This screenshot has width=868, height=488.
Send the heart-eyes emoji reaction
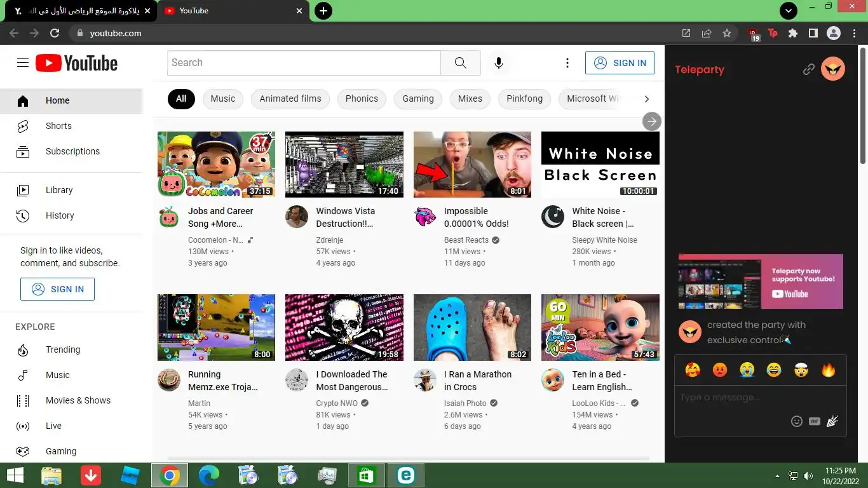693,370
